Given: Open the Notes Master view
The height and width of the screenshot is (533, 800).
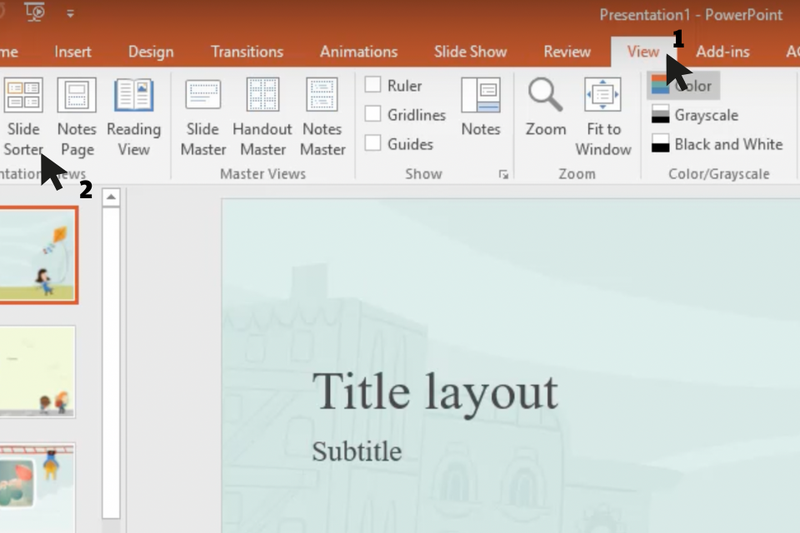Looking at the screenshot, I should 322,117.
